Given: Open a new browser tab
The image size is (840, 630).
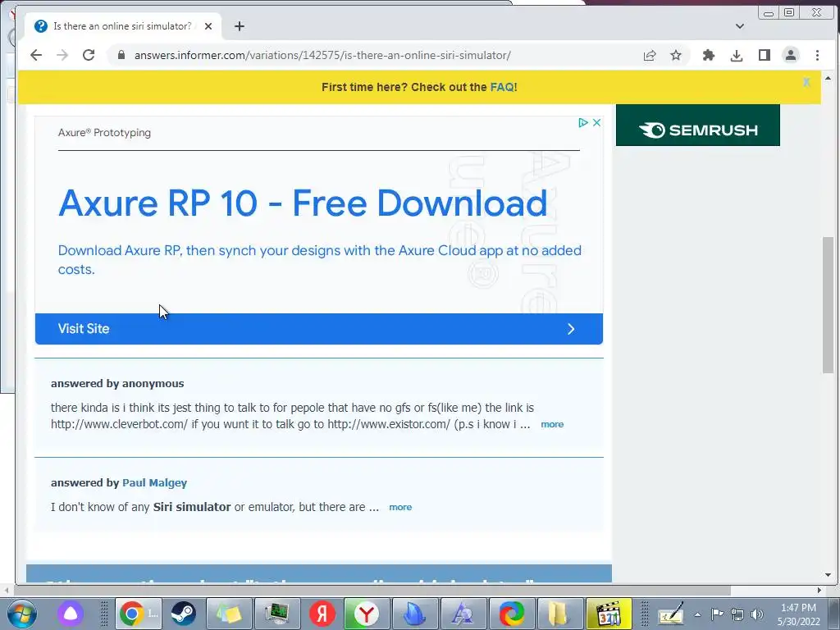Looking at the screenshot, I should [x=240, y=26].
